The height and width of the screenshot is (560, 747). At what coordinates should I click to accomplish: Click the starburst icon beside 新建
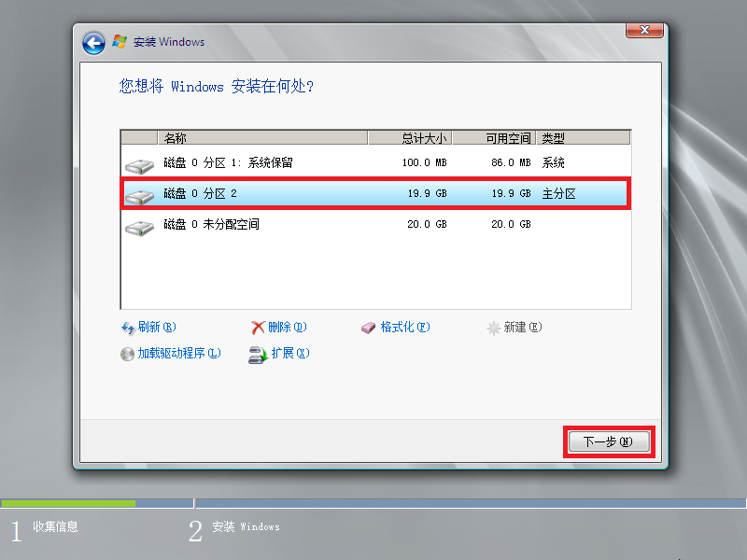[494, 328]
